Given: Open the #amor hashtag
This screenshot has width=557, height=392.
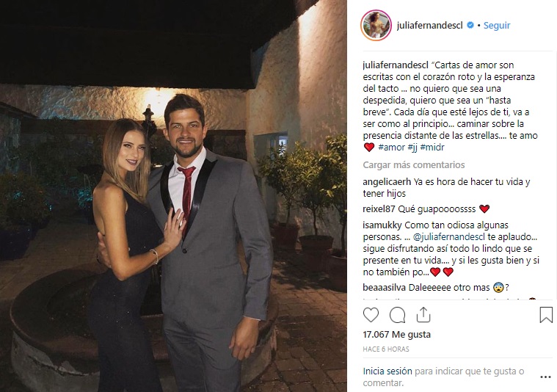Looking at the screenshot, I should click(391, 147).
